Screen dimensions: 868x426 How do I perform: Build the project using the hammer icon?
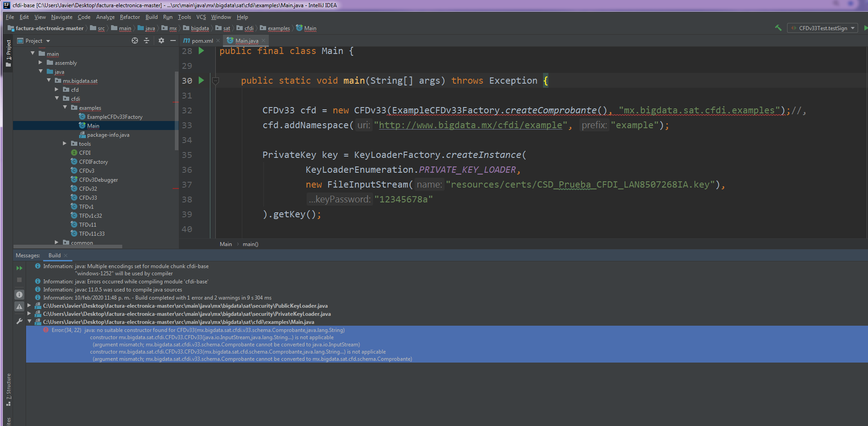coord(779,28)
